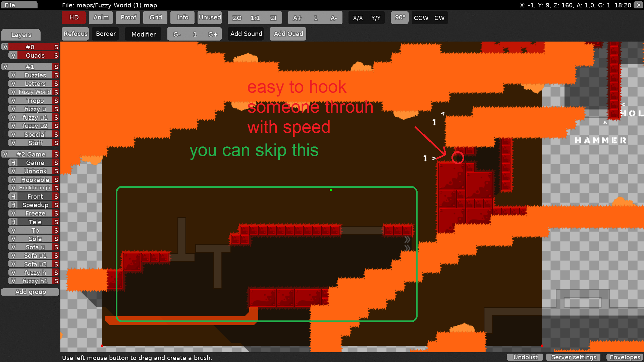The width and height of the screenshot is (644, 362).
Task: Show the hidden Speedup layer
Action: 13,205
